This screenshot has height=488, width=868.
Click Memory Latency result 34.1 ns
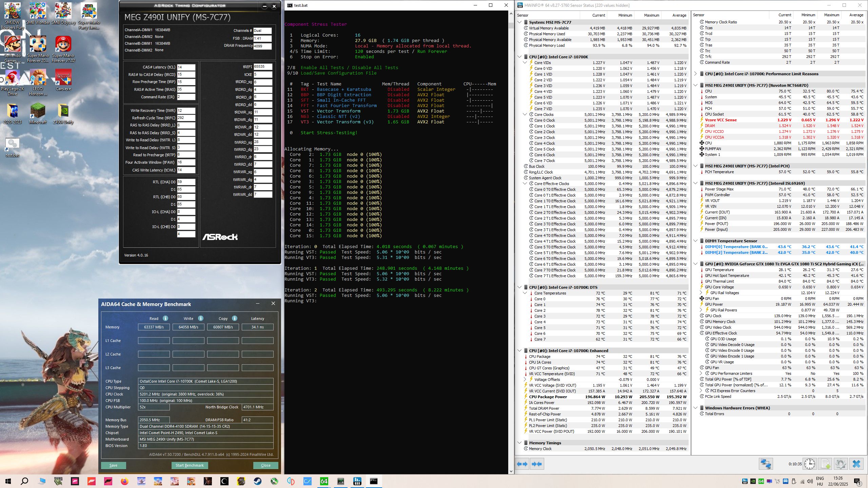click(x=258, y=327)
